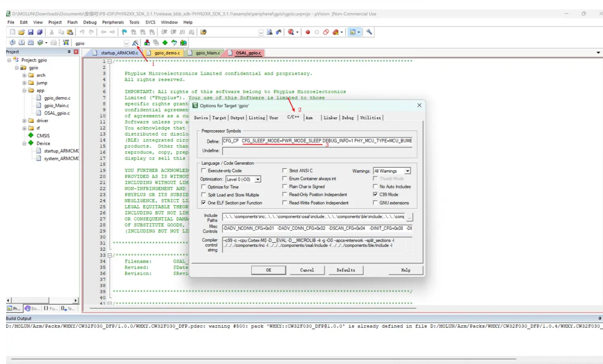Open the Project menu
This screenshot has height=364, width=603.
(x=55, y=22)
